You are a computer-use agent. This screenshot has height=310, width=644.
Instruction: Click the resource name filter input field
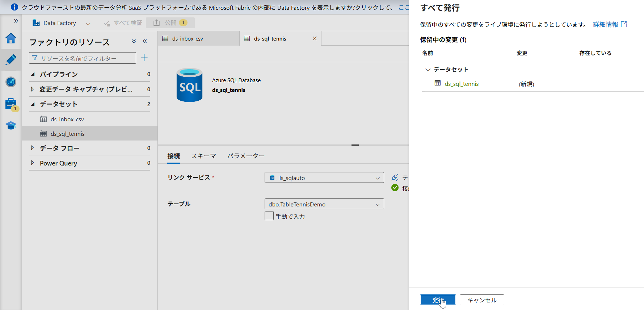click(83, 58)
